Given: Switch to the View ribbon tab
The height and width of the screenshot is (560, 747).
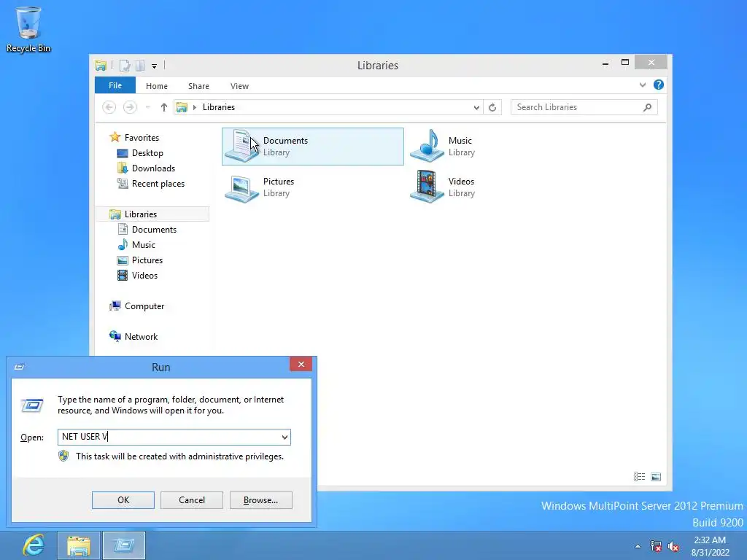Looking at the screenshot, I should (239, 86).
